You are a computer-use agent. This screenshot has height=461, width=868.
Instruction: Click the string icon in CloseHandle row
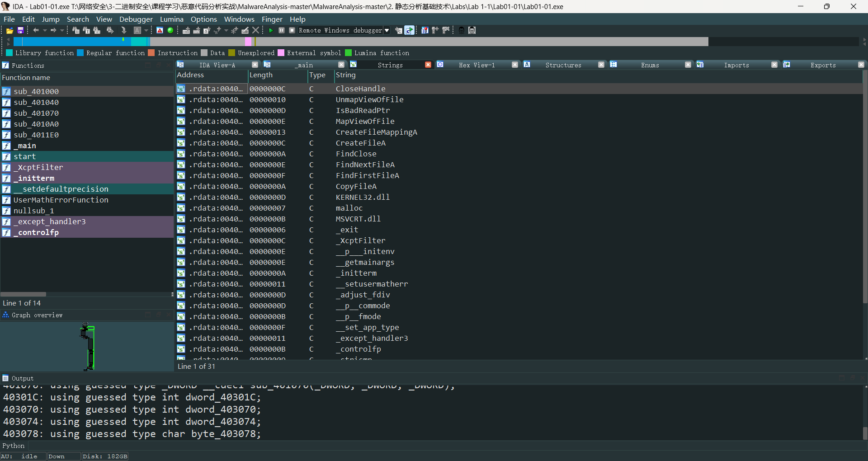181,89
